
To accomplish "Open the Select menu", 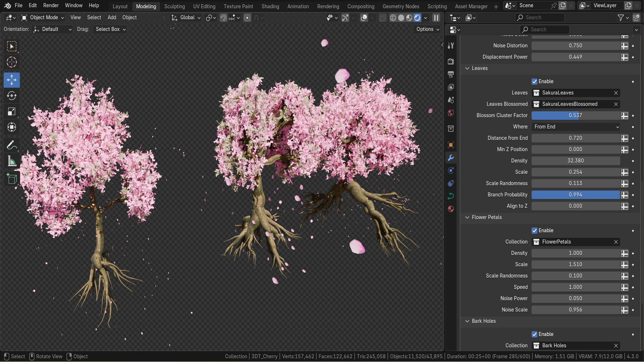I will pos(94,17).
